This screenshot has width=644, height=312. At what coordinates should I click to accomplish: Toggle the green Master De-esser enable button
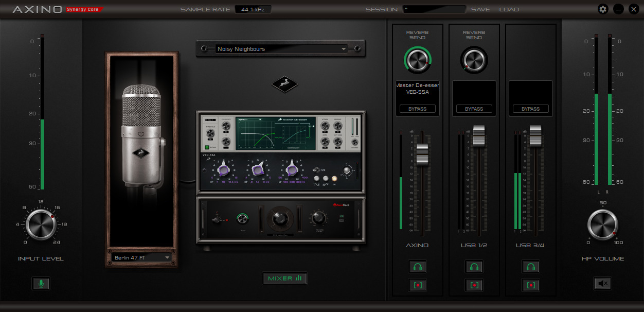207,147
